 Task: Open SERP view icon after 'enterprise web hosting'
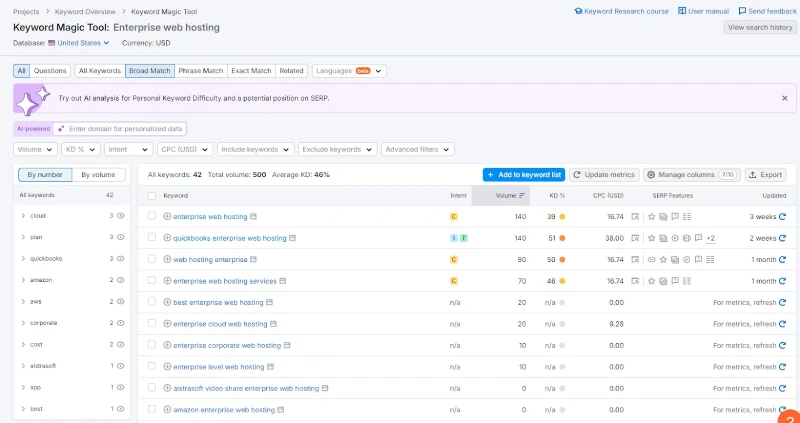(x=254, y=216)
